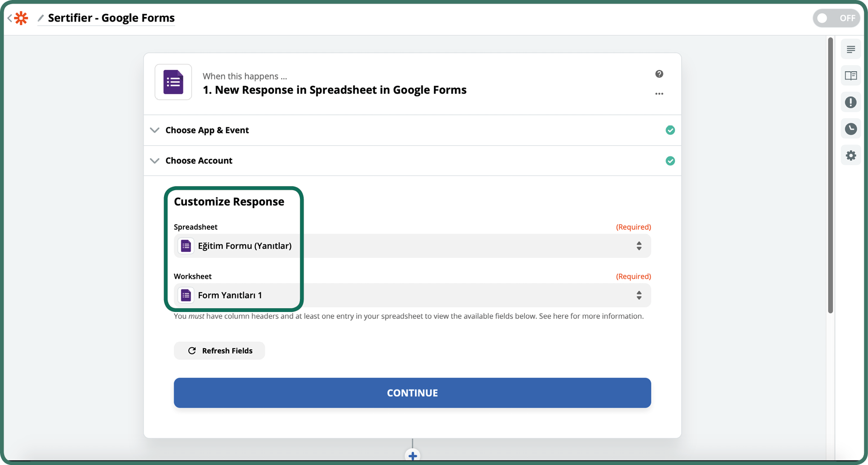Click the Choose Account green checkmark

point(670,161)
